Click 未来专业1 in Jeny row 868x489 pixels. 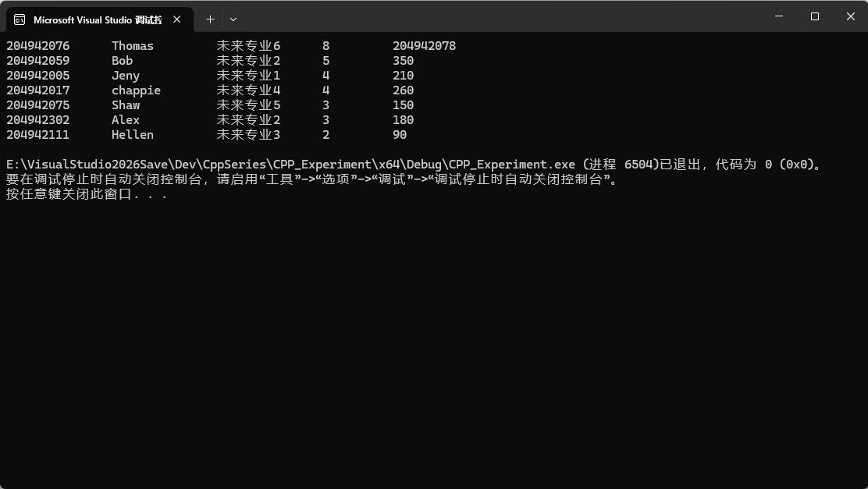248,76
